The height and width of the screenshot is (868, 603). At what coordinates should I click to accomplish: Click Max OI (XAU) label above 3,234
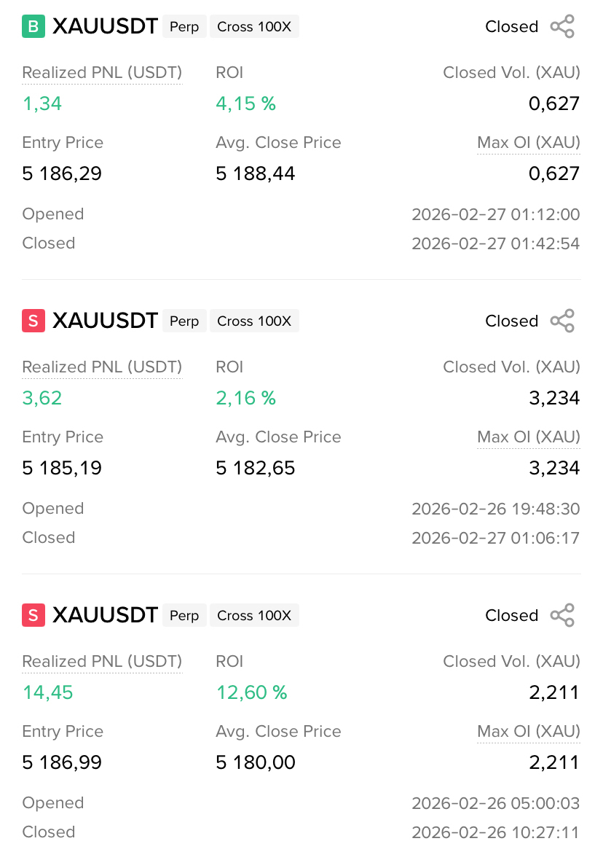(x=529, y=437)
